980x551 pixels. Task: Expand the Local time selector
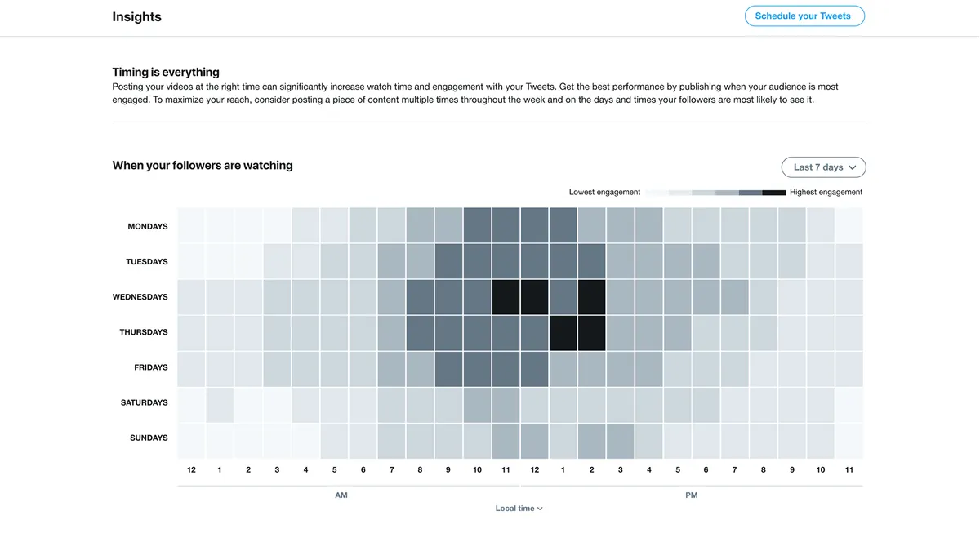coord(519,509)
